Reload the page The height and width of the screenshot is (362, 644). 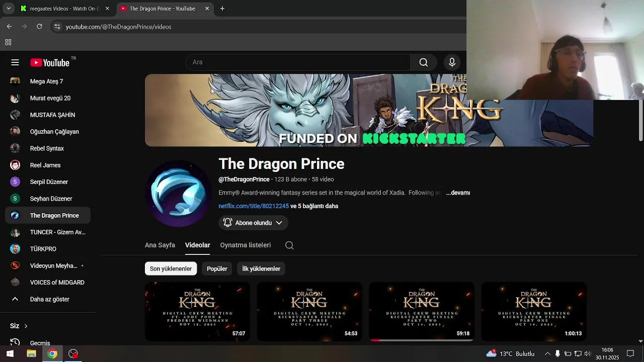click(39, 27)
